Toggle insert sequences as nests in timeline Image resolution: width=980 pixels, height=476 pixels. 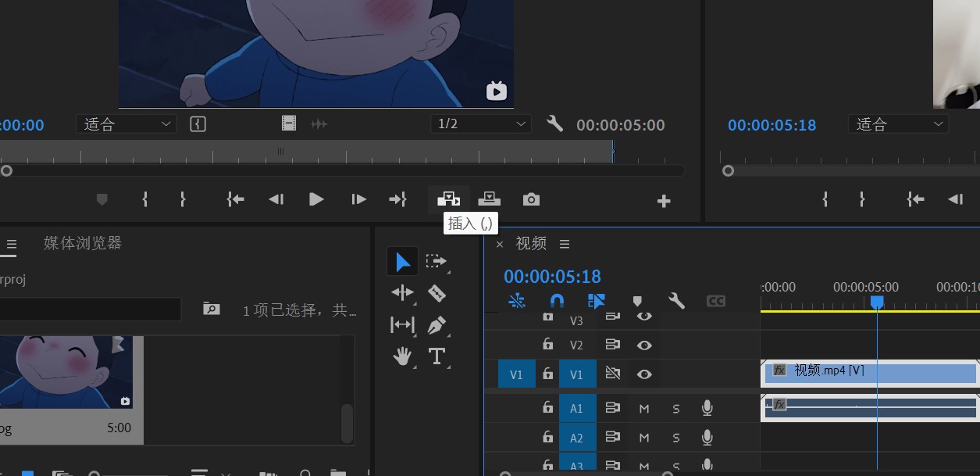point(517,301)
